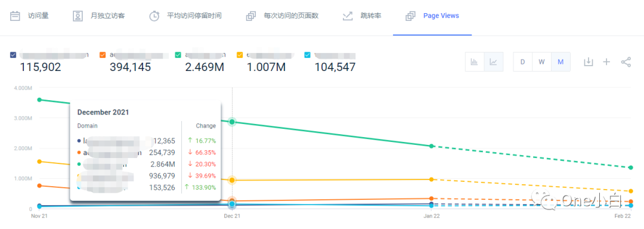644x229 pixels.
Task: Click the Dec 21 axis label
Action: click(232, 215)
